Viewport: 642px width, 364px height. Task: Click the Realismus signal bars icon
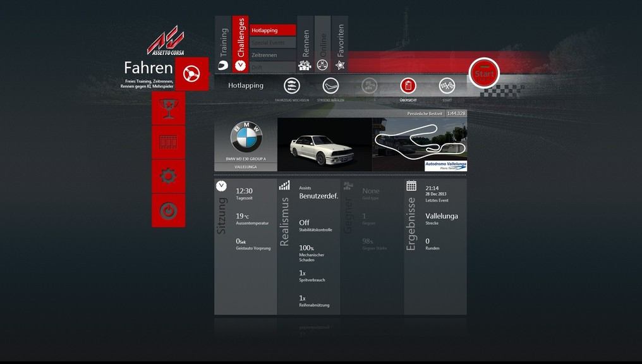pos(284,186)
